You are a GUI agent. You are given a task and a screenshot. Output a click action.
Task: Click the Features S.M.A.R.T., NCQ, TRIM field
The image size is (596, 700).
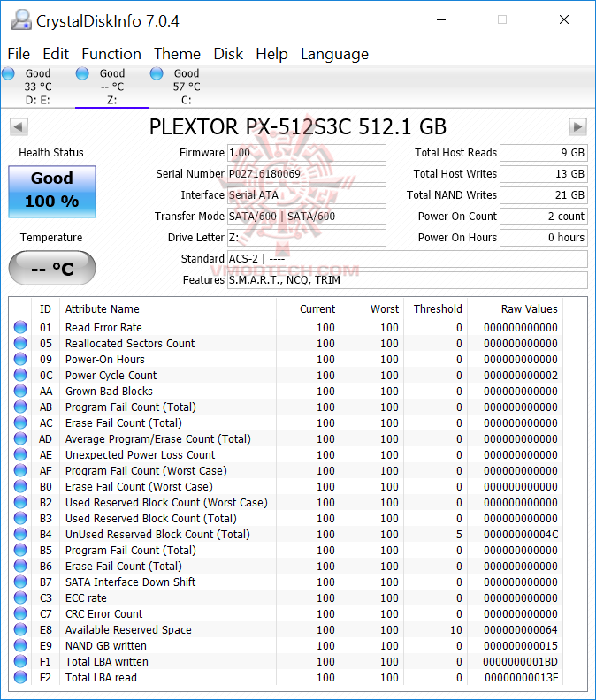[408, 280]
